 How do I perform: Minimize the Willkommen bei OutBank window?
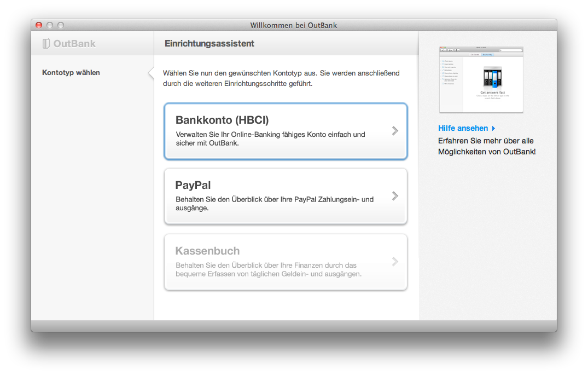click(x=50, y=25)
